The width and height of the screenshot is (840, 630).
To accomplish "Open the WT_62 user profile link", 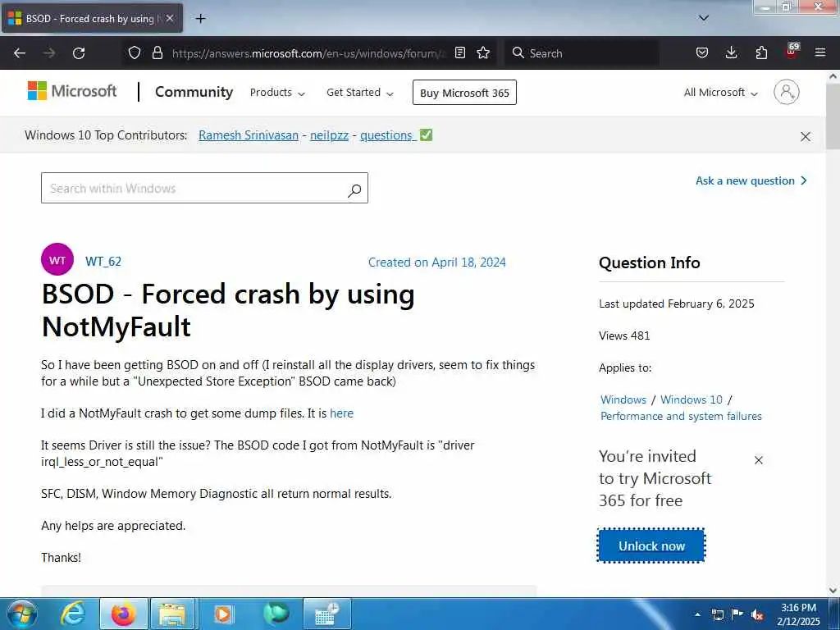I will (103, 262).
